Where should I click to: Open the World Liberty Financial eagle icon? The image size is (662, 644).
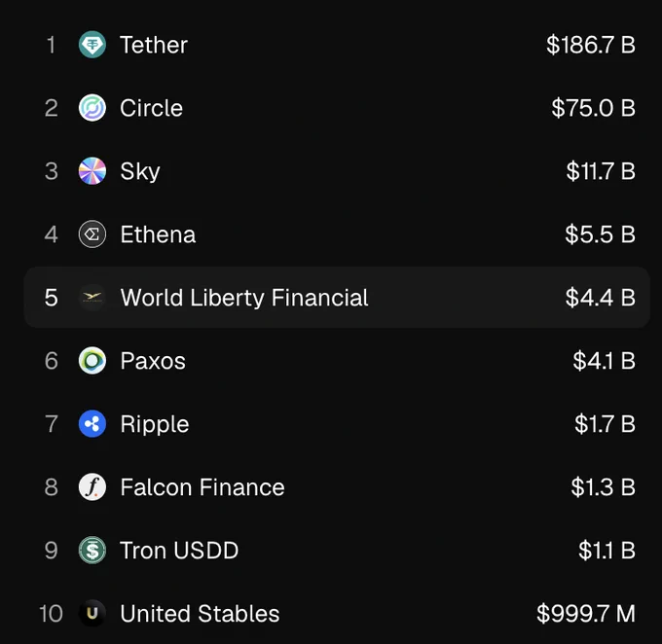[92, 297]
